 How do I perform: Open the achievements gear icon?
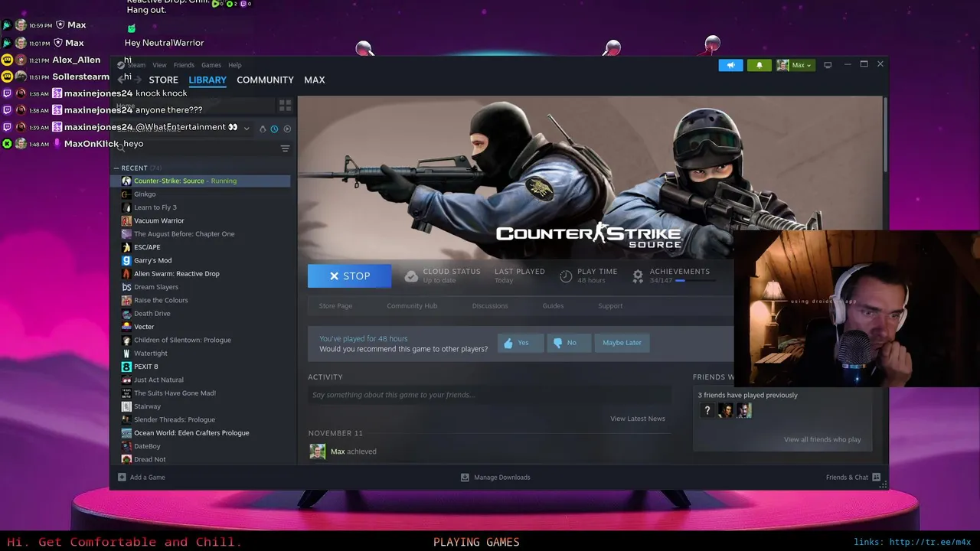638,276
